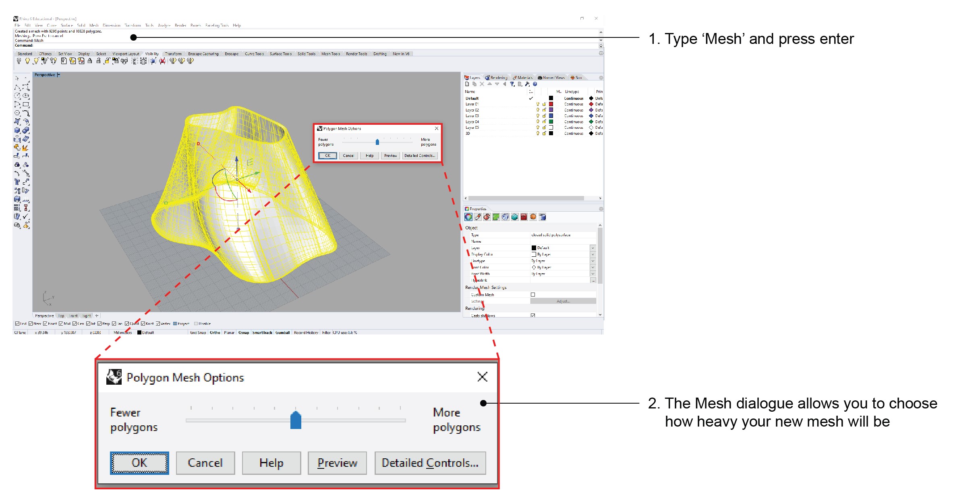Click the layers panel horizontal scrollbar

[x=526, y=198]
